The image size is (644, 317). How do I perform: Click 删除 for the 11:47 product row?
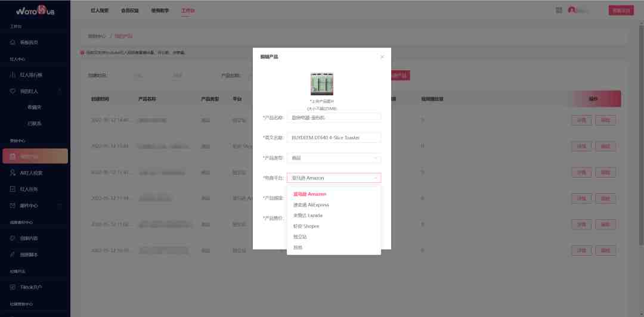(605, 172)
